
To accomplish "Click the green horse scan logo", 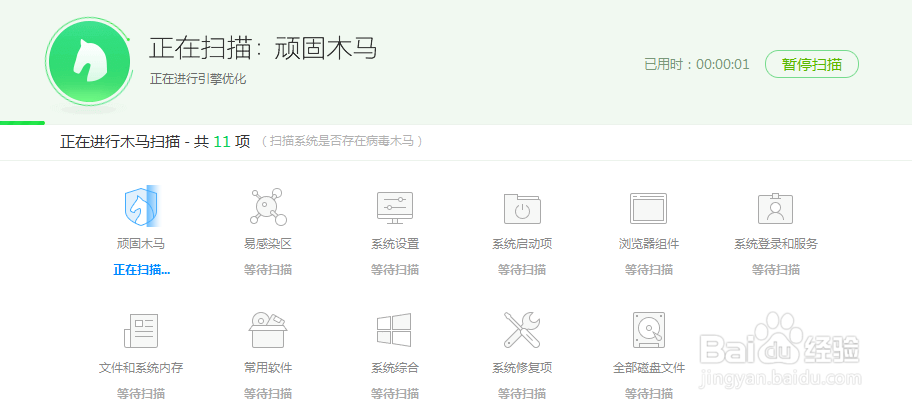I will point(88,62).
